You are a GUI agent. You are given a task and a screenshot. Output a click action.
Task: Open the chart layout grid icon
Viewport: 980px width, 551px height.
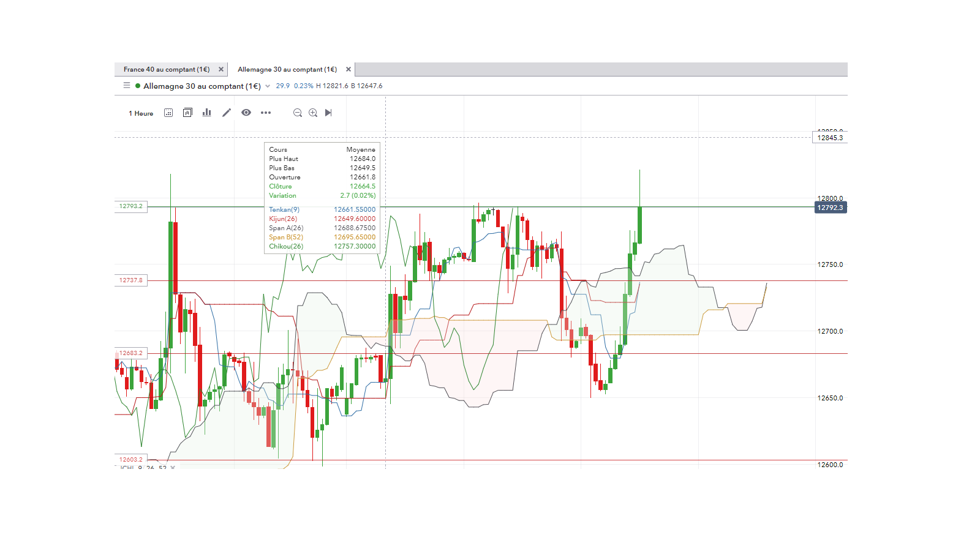(x=168, y=113)
